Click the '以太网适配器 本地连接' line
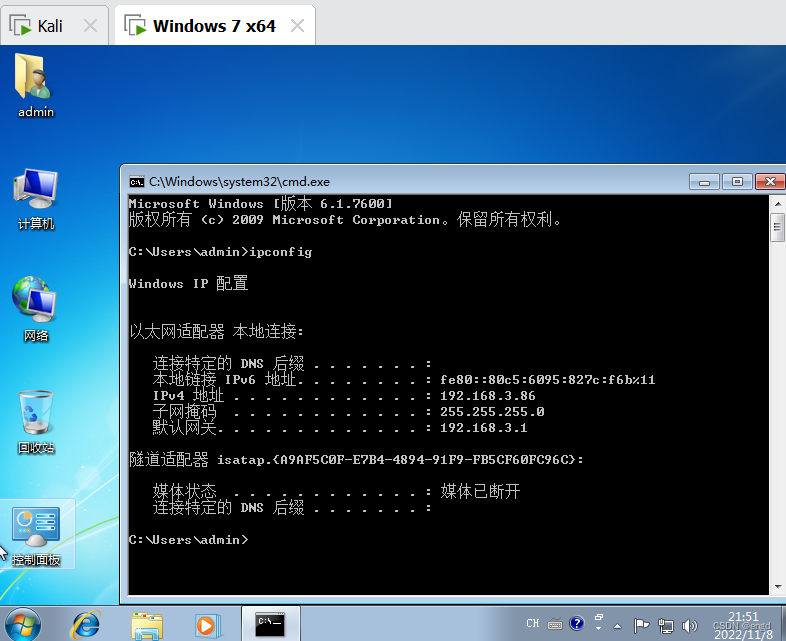The image size is (786, 641). point(216,331)
